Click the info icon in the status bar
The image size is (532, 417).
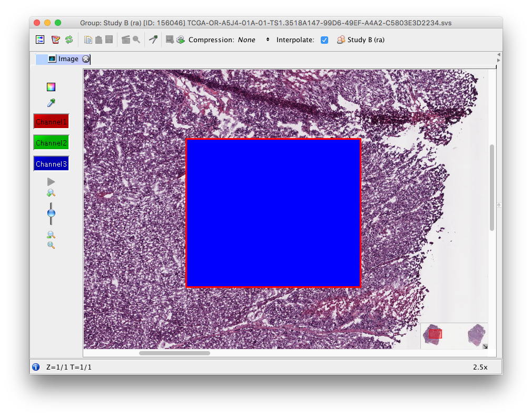click(35, 367)
